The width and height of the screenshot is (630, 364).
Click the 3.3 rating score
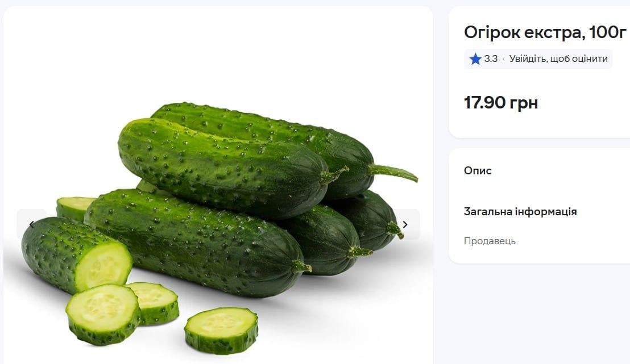(491, 59)
